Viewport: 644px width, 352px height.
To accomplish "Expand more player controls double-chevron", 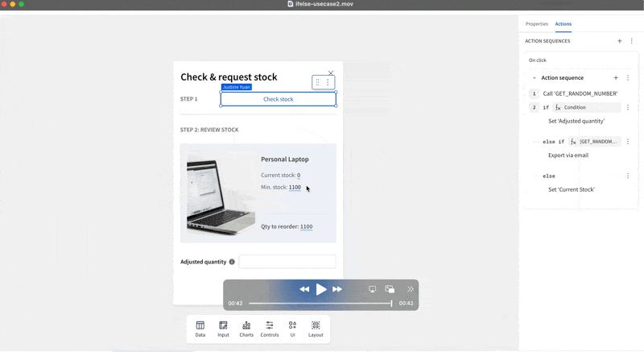I will coord(410,289).
